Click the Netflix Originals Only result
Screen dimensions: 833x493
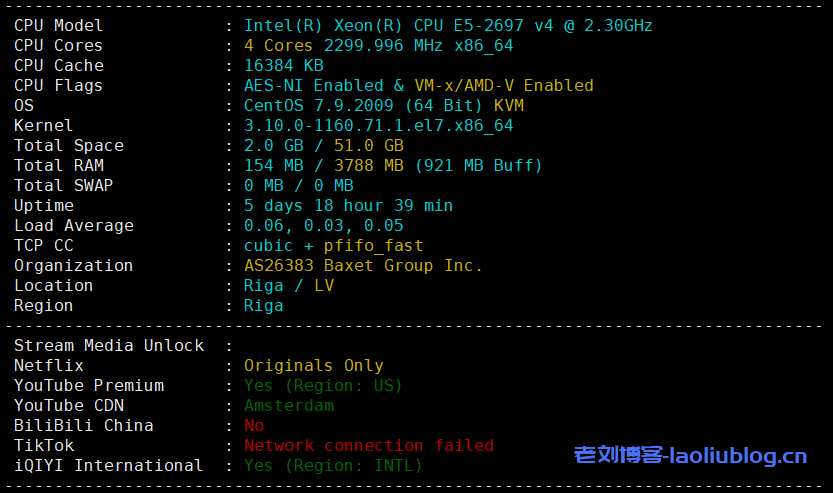(x=313, y=366)
